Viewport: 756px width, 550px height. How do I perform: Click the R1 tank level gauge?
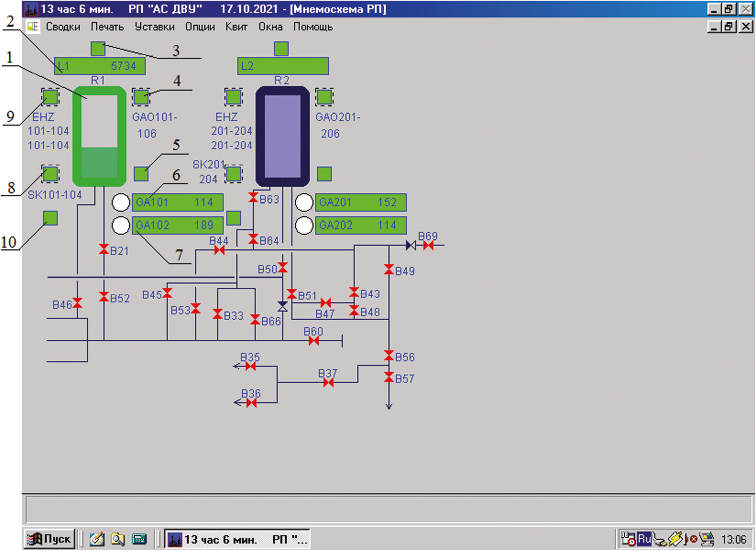point(99,136)
